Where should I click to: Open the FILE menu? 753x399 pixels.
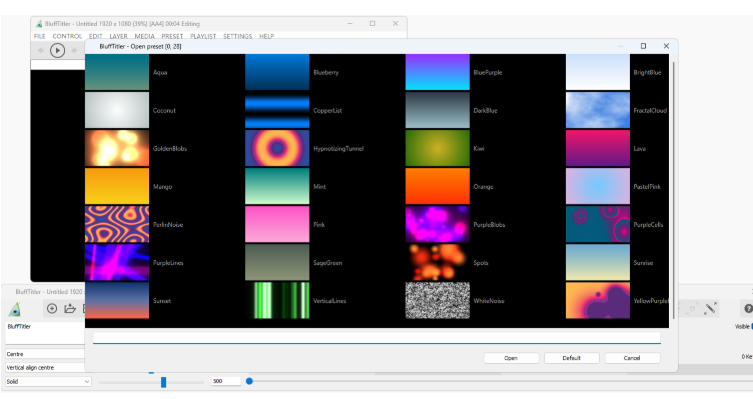[39, 36]
